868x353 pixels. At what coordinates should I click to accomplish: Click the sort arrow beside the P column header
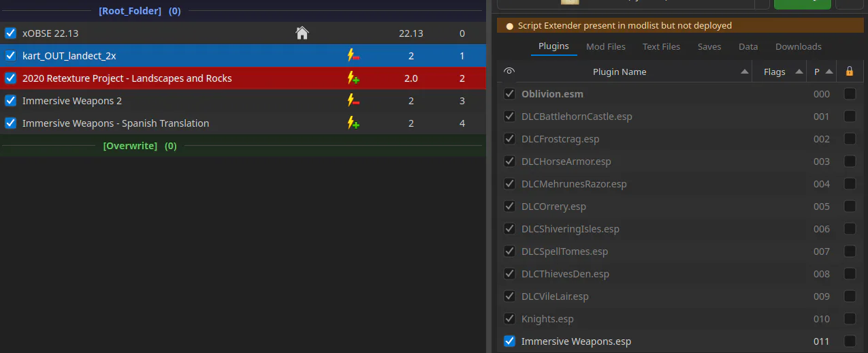(829, 72)
